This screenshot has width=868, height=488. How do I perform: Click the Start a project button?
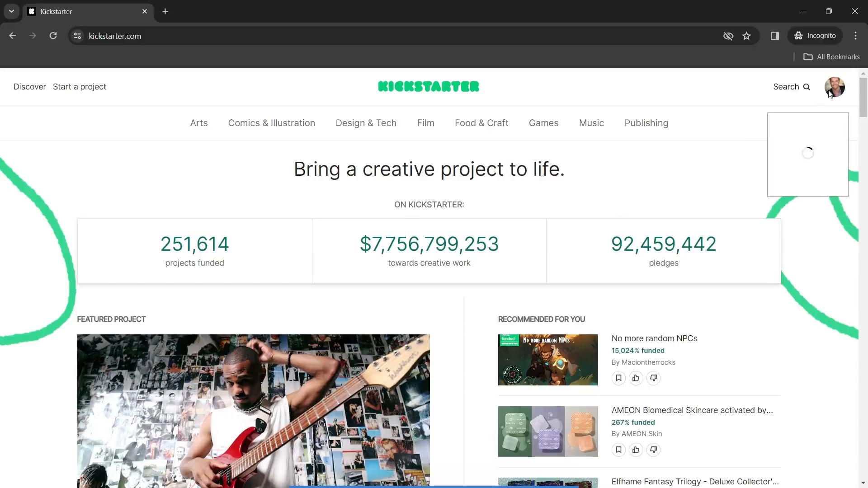click(x=79, y=87)
